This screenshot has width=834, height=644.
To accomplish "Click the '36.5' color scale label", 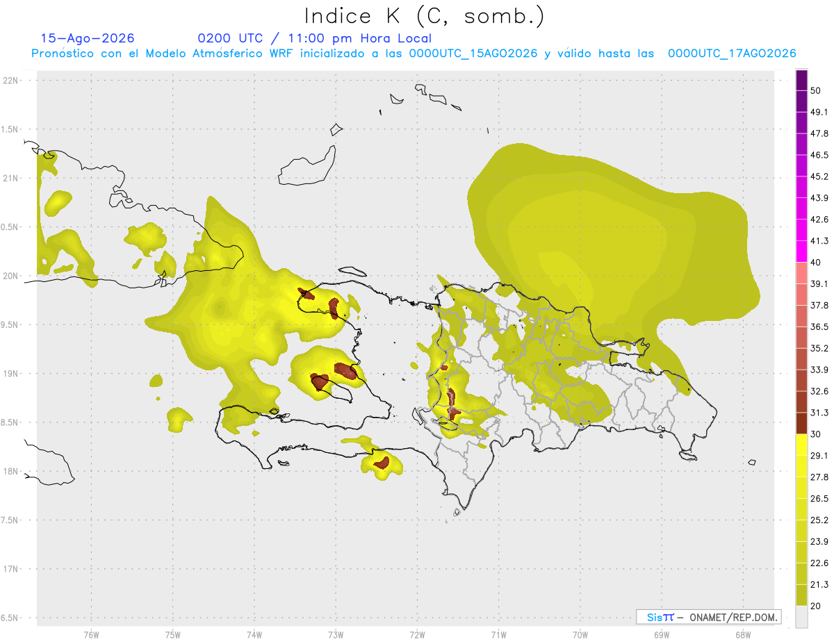I will (820, 327).
